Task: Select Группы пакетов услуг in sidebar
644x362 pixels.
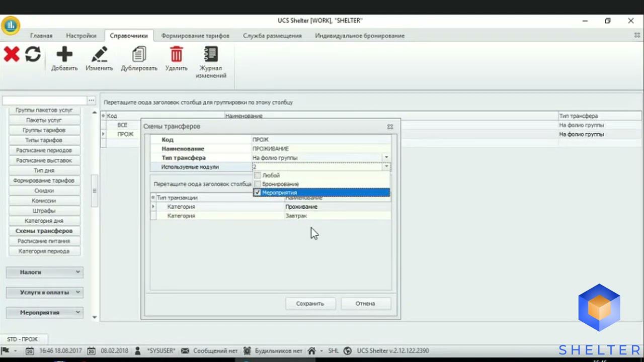Action: (44, 110)
